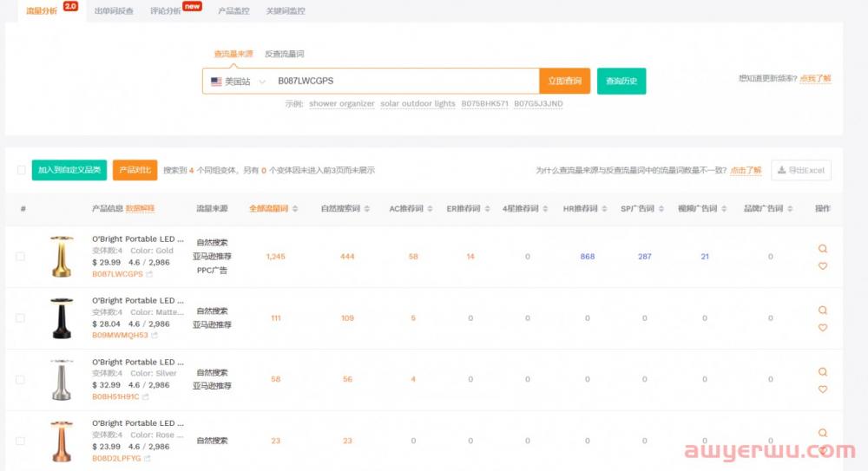Click the Rose gold lamp thumbnail
868x471 pixels.
click(61, 441)
